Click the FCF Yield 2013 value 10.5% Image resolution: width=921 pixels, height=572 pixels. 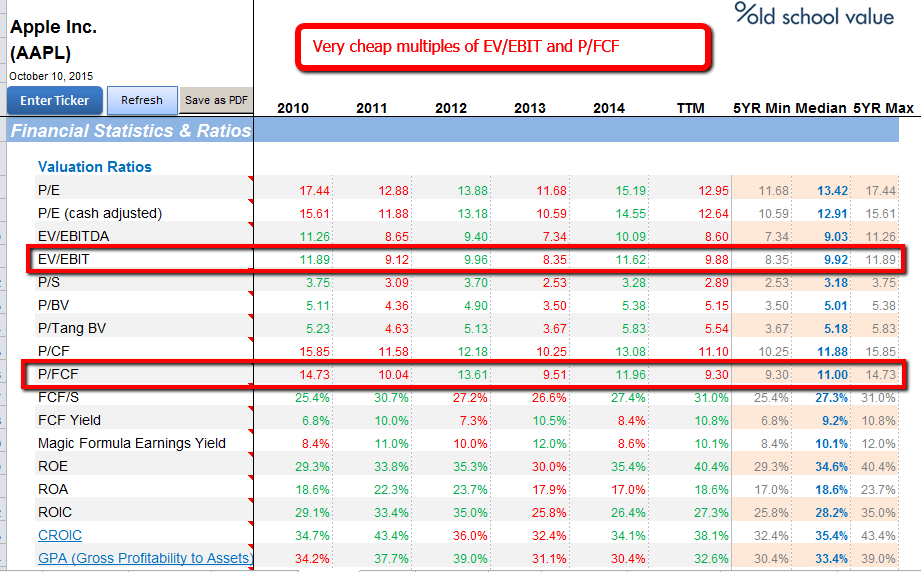tap(550, 421)
